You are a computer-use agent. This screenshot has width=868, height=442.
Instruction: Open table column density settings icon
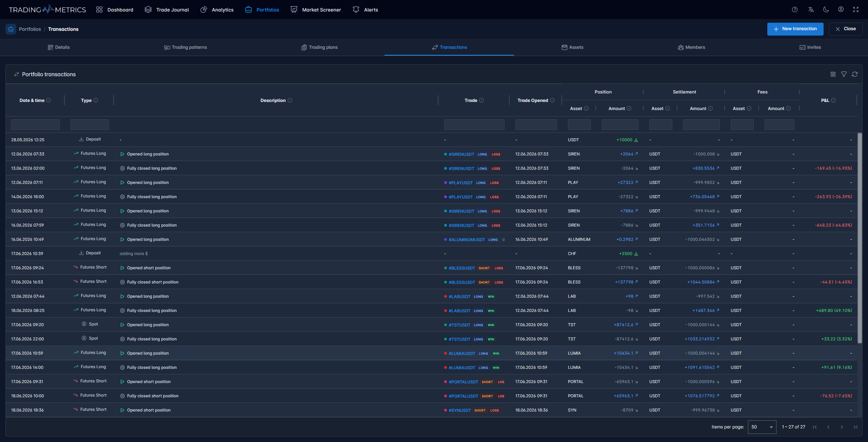[833, 74]
